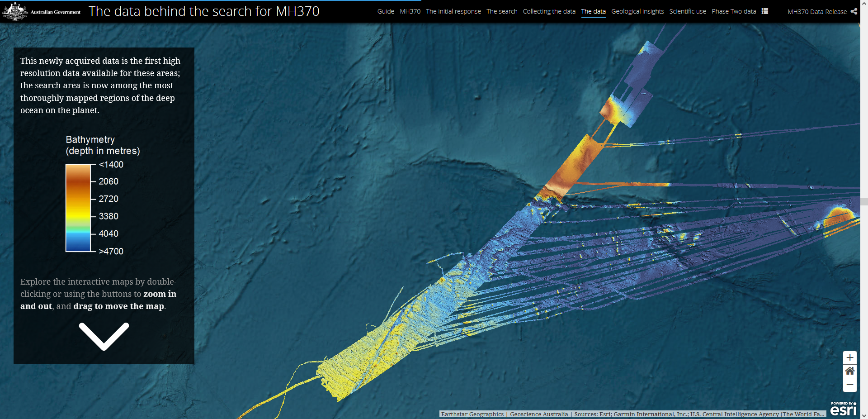
Task: Reset map to home extent
Action: [850, 371]
